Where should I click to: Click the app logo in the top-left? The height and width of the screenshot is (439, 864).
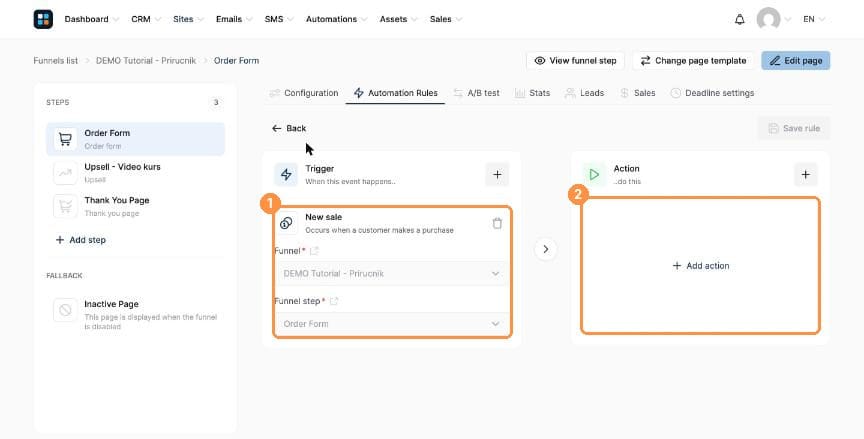[43, 19]
